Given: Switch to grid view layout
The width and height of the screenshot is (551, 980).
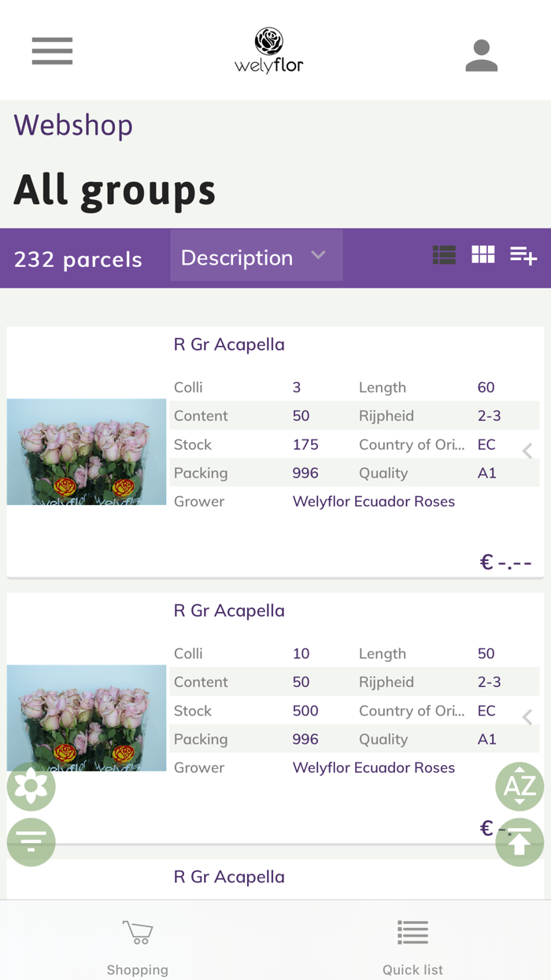Looking at the screenshot, I should pos(483,254).
